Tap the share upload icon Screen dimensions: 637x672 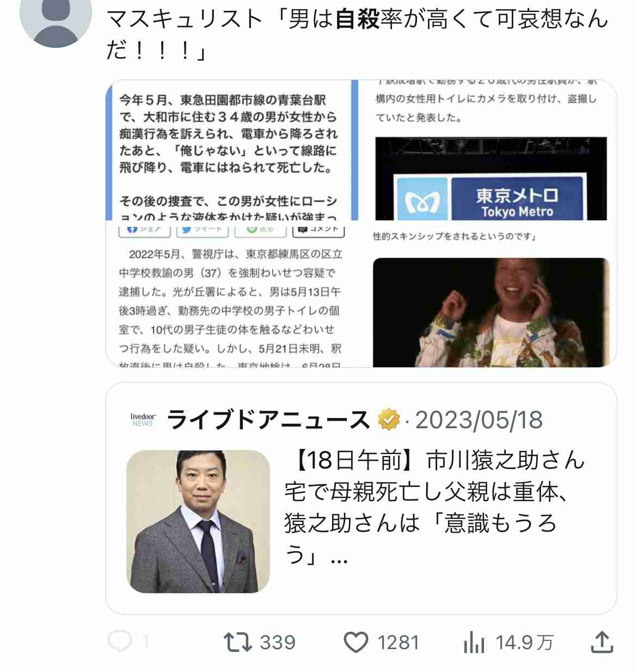(x=602, y=642)
